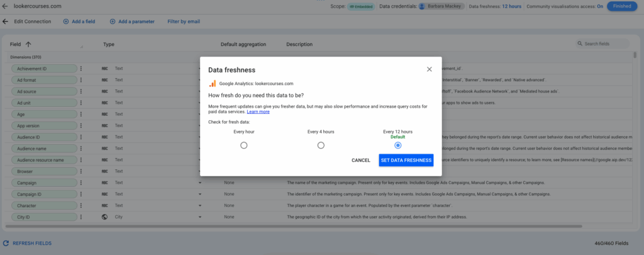Click the Add a field plus icon

pyautogui.click(x=66, y=21)
